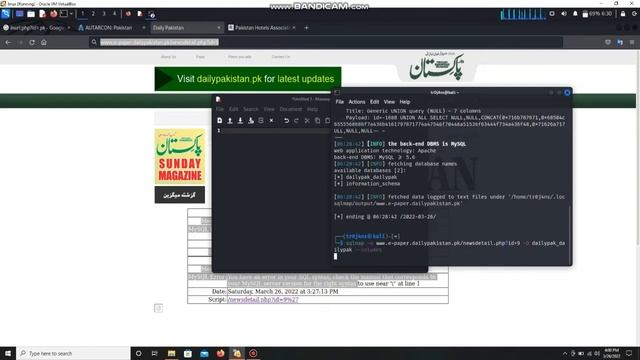
Task: Reload the current page in Firefox
Action: point(32,42)
